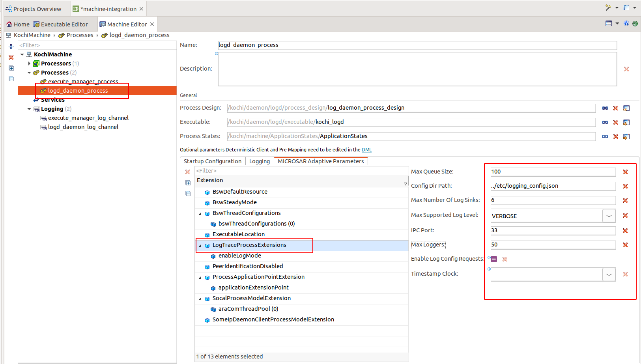Click the red delete icon in left sidebar
Image resolution: width=641 pixels, height=364 pixels.
point(11,57)
